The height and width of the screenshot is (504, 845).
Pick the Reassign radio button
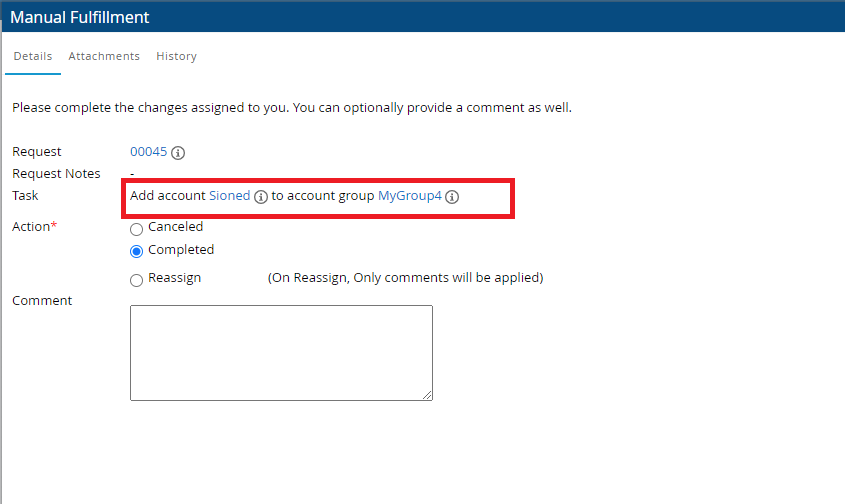tap(137, 280)
